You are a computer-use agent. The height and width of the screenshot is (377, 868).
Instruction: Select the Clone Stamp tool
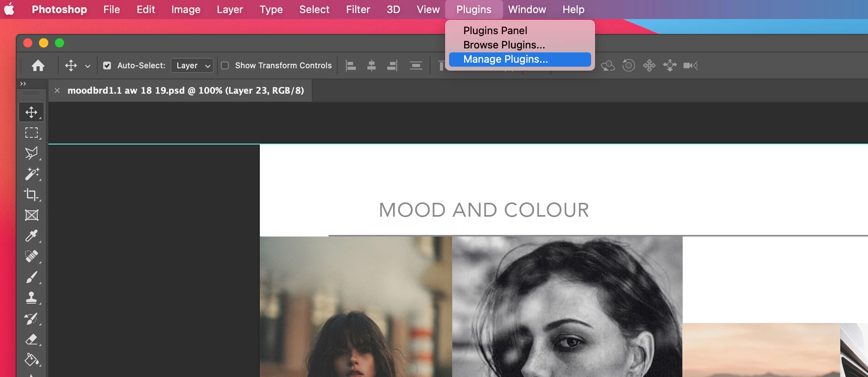pos(31,298)
